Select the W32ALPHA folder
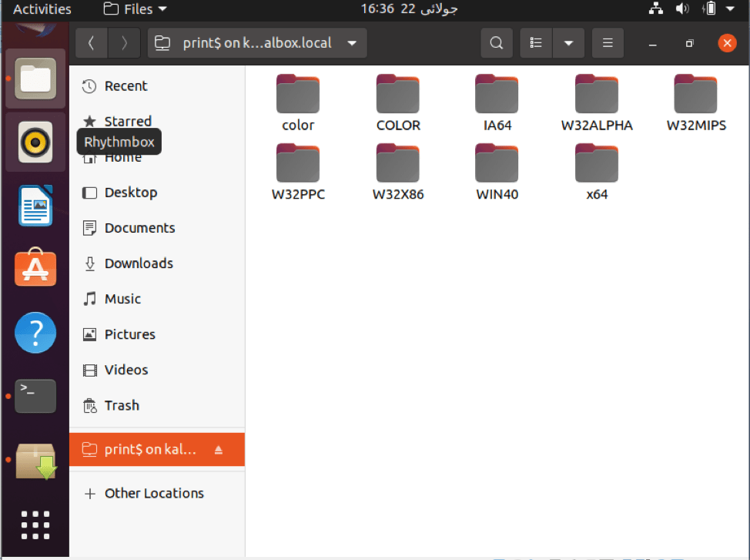 (x=597, y=103)
